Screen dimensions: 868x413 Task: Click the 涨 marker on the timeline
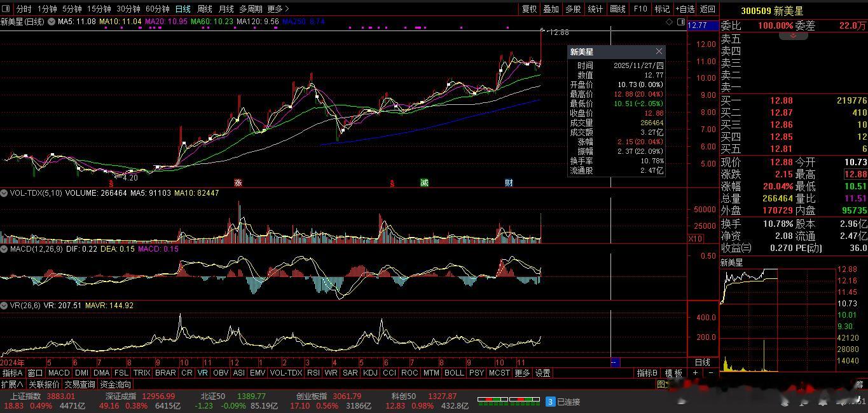click(x=238, y=183)
